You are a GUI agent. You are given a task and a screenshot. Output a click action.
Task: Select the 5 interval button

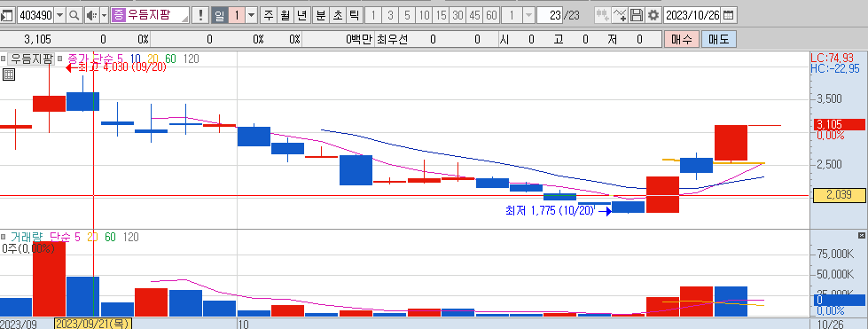click(x=408, y=15)
